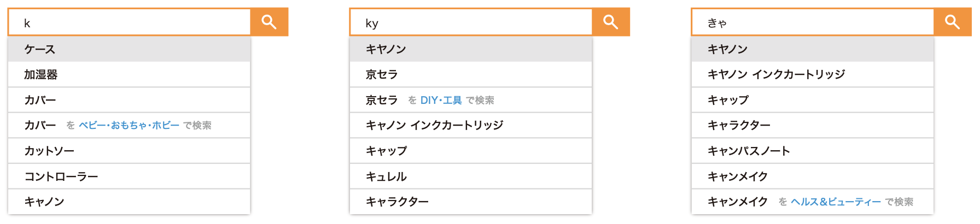Choose "キュレル" from suggestions

(471, 176)
